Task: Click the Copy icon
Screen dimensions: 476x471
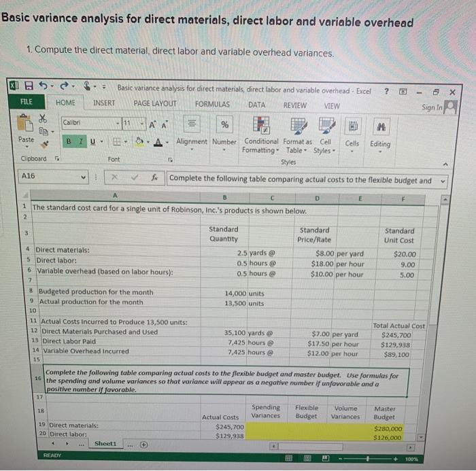Action: 44,131
